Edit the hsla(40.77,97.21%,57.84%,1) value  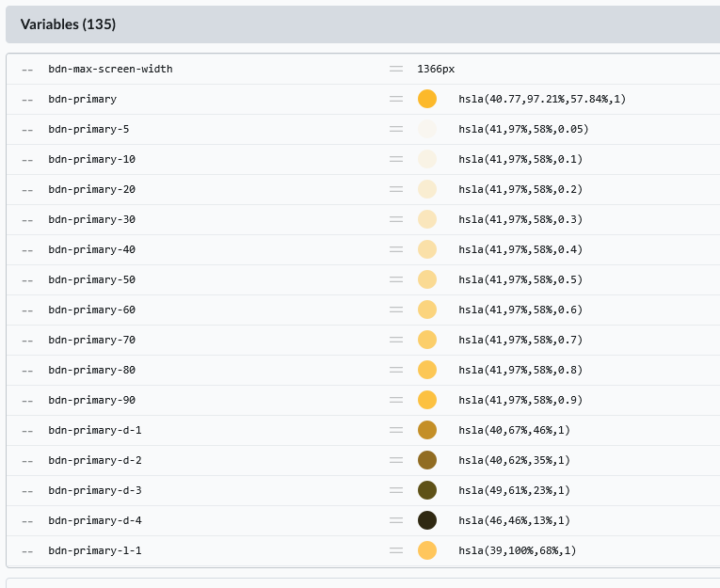tap(542, 99)
